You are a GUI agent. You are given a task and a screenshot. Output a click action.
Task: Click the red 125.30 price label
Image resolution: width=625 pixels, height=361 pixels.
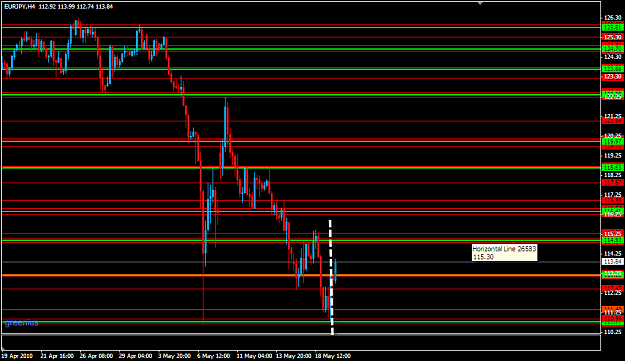(613, 37)
